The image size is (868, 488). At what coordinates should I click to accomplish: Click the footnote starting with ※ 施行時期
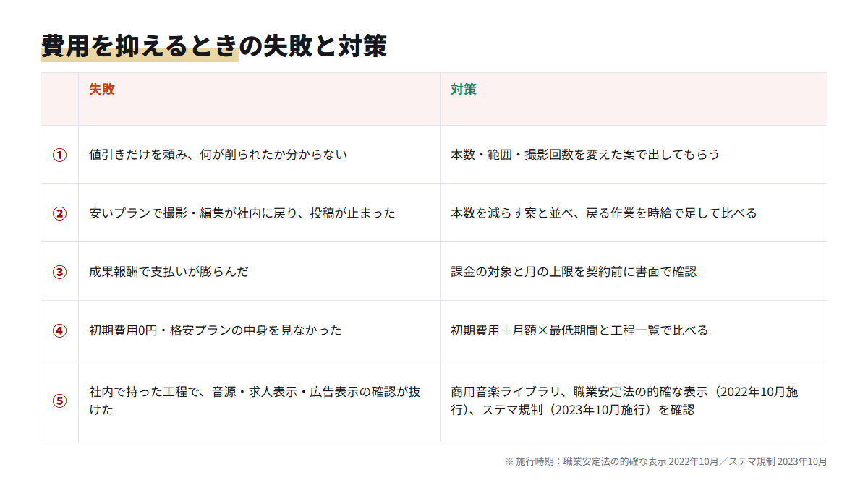click(x=665, y=461)
